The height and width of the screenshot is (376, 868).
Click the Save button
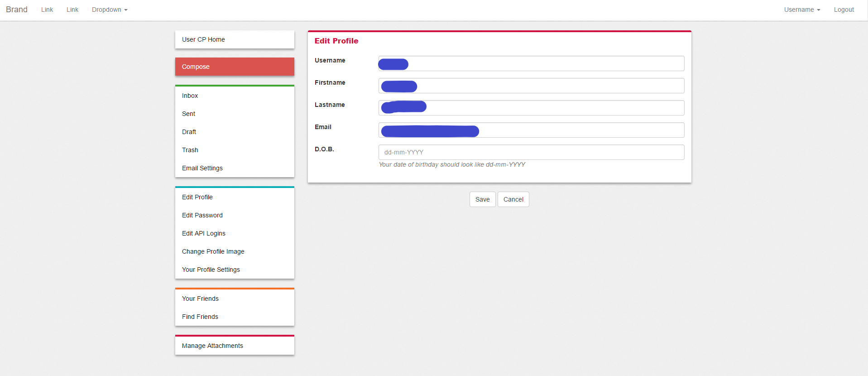click(482, 199)
